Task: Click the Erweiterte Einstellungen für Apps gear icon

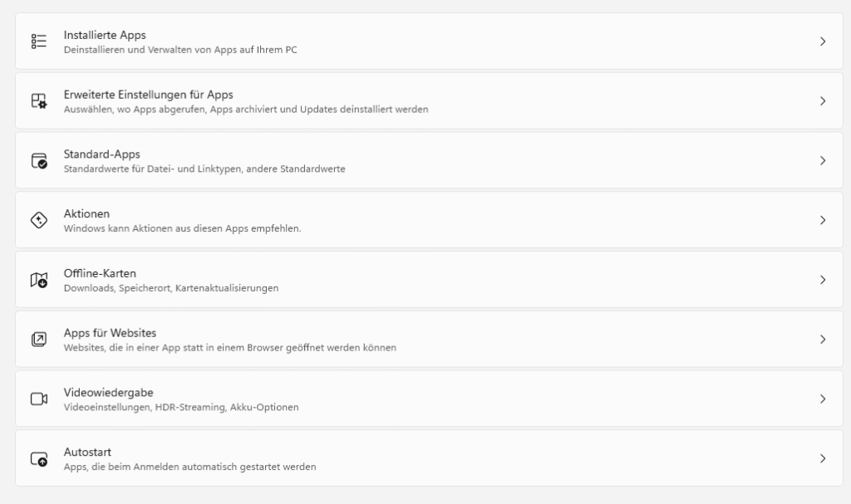Action: click(x=39, y=101)
